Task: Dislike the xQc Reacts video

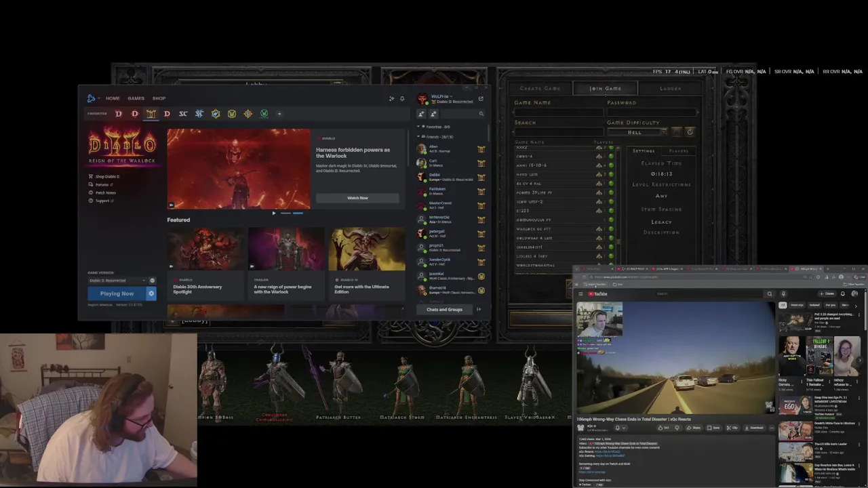Action: tap(677, 428)
